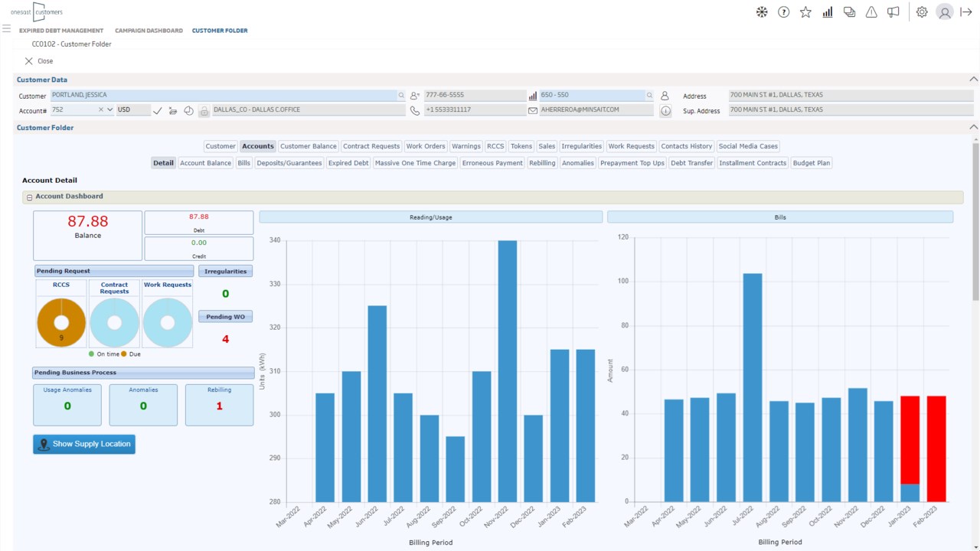Click the Irregularities button
The width and height of the screenshot is (980, 551).
coord(226,271)
